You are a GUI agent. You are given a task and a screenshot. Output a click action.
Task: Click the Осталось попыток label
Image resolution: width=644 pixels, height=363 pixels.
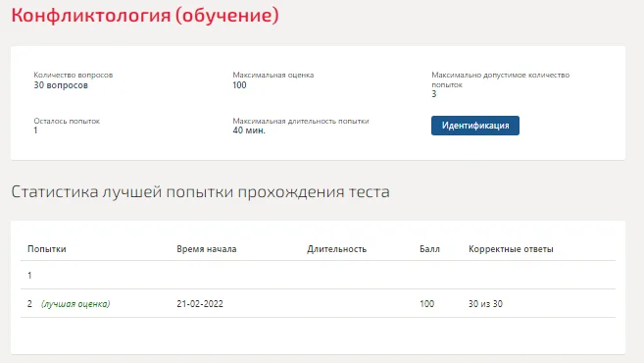click(x=67, y=121)
